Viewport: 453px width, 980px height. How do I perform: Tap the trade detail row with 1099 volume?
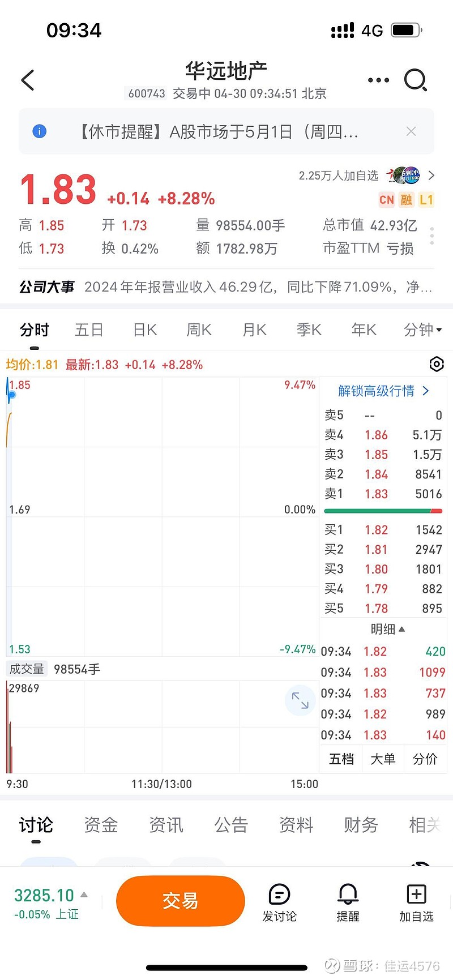coord(383,673)
